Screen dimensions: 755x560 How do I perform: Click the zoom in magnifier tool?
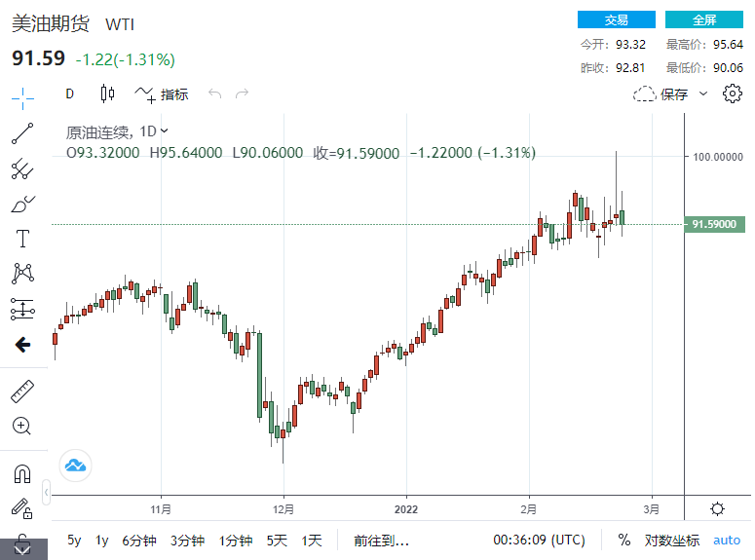tap(21, 427)
